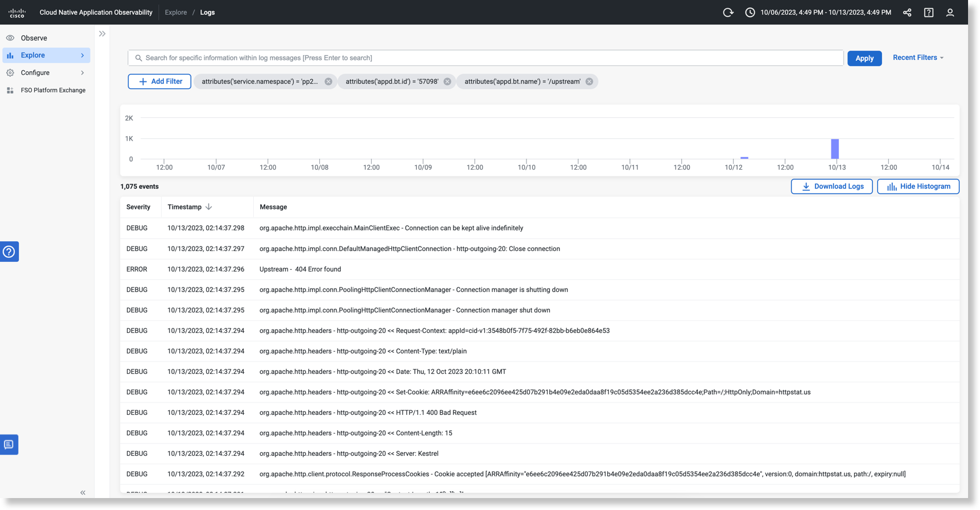Screen dimensions: 980x510
Task: Click the service.namespace filter chip text
Action: click(x=260, y=81)
